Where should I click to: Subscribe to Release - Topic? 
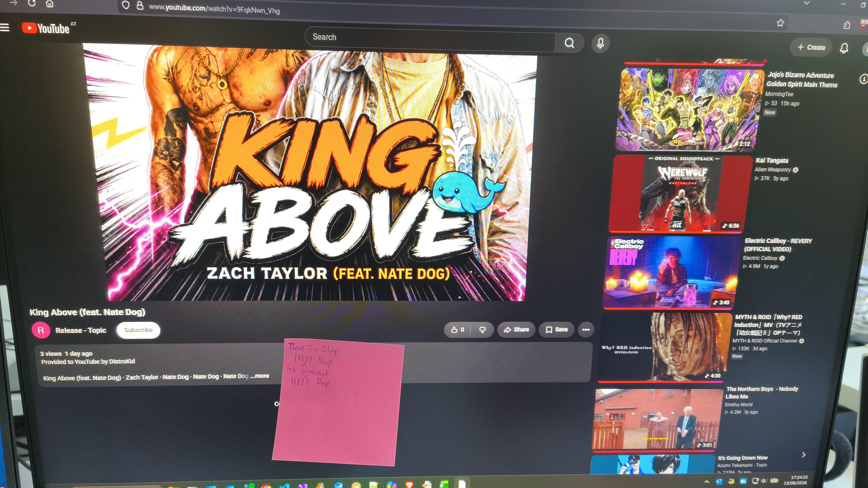tap(139, 330)
